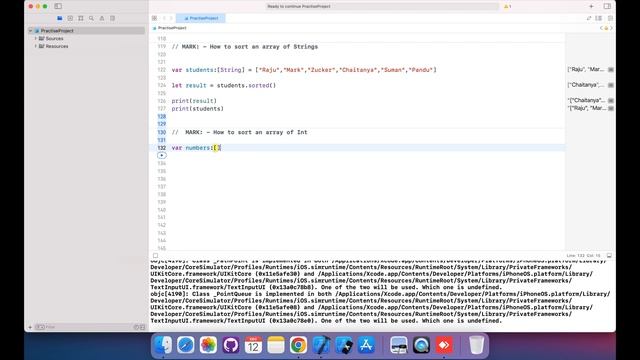The height and width of the screenshot is (360, 640).
Task: Open GitHub Desktop from the Dock
Action: pyautogui.click(x=231, y=345)
